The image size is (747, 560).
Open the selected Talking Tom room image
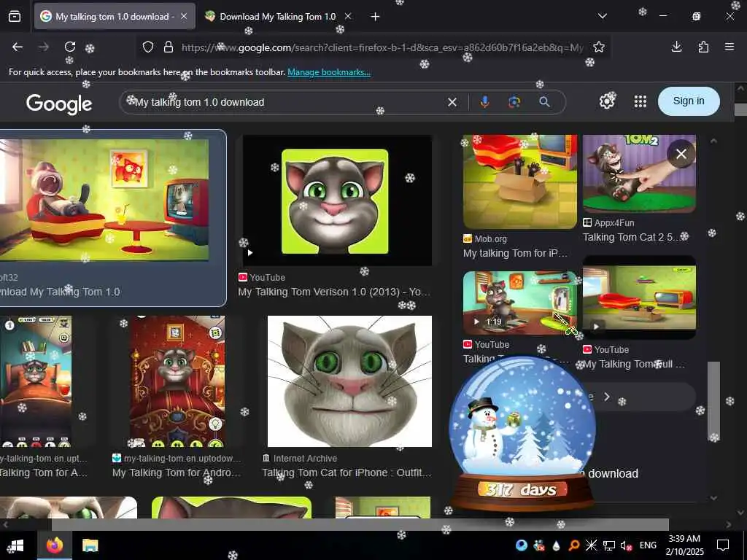pos(104,200)
